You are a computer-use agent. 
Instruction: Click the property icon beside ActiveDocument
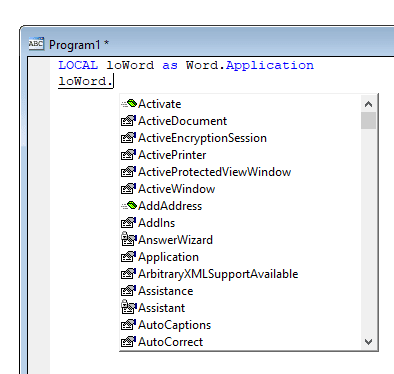(128, 121)
